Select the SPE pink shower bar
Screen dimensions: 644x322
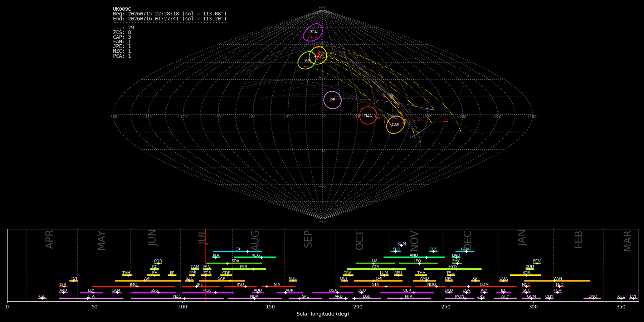point(305,298)
